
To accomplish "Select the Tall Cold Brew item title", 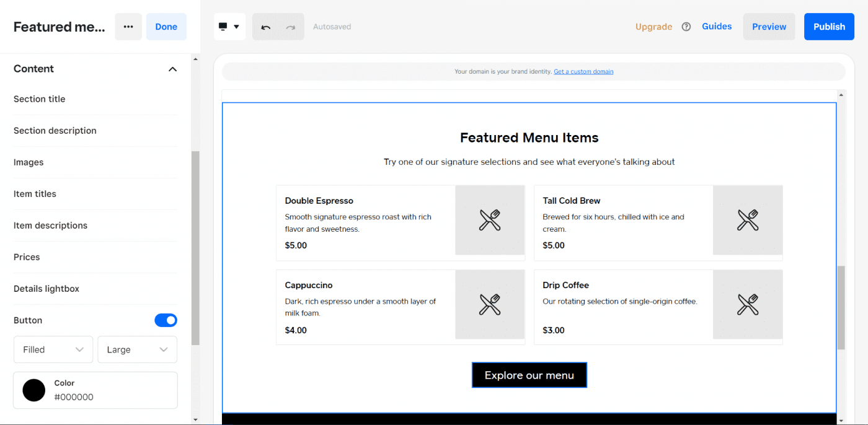I will pos(572,201).
